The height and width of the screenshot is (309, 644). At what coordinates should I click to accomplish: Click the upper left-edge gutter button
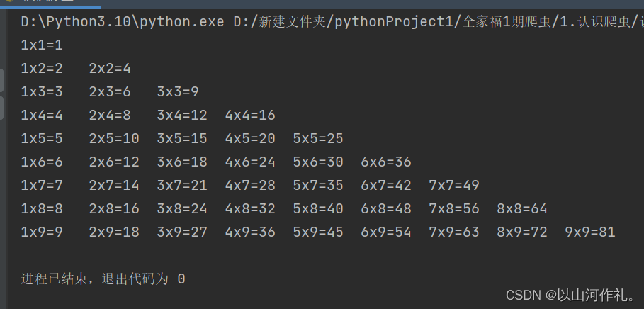(1, 80)
